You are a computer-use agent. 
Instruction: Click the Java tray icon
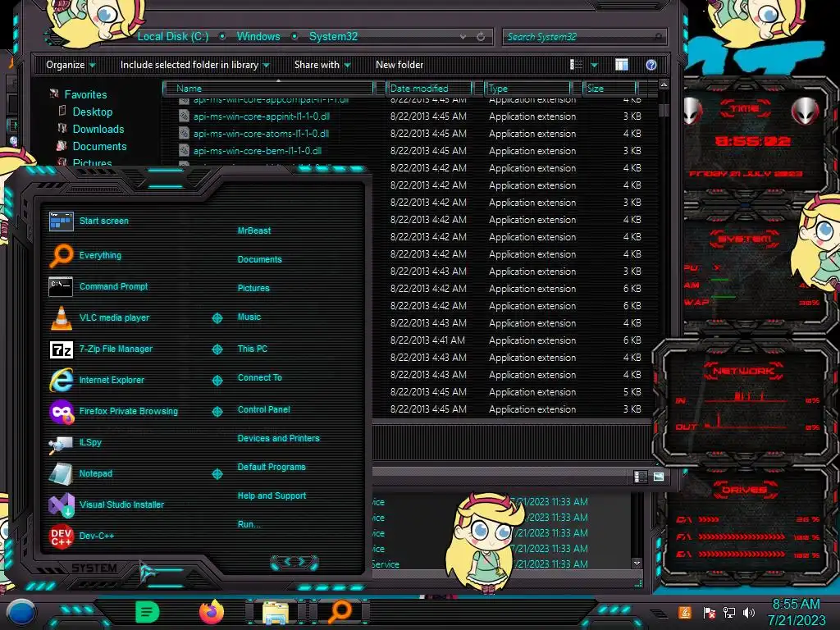tap(685, 612)
